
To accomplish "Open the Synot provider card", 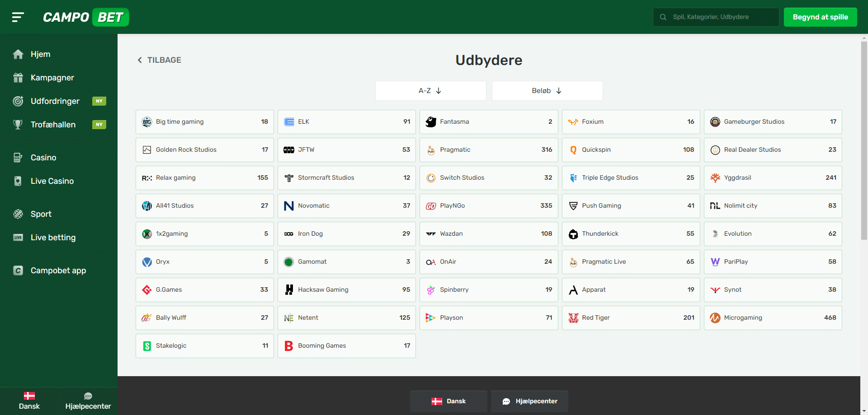I will tap(773, 290).
